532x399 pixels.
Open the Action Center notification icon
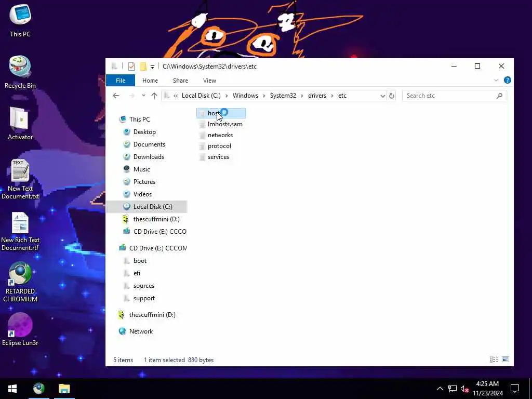pyautogui.click(x=515, y=389)
